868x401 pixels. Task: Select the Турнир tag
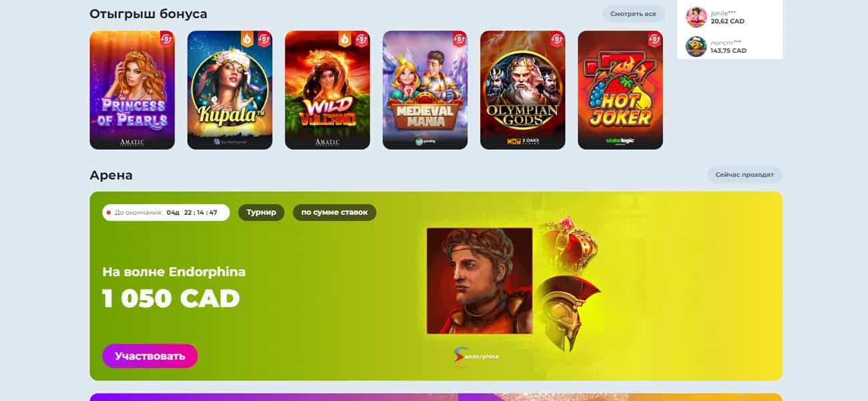[x=261, y=213]
